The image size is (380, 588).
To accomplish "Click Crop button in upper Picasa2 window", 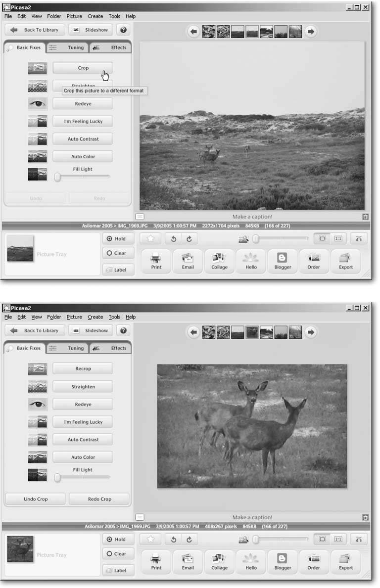I will [83, 68].
